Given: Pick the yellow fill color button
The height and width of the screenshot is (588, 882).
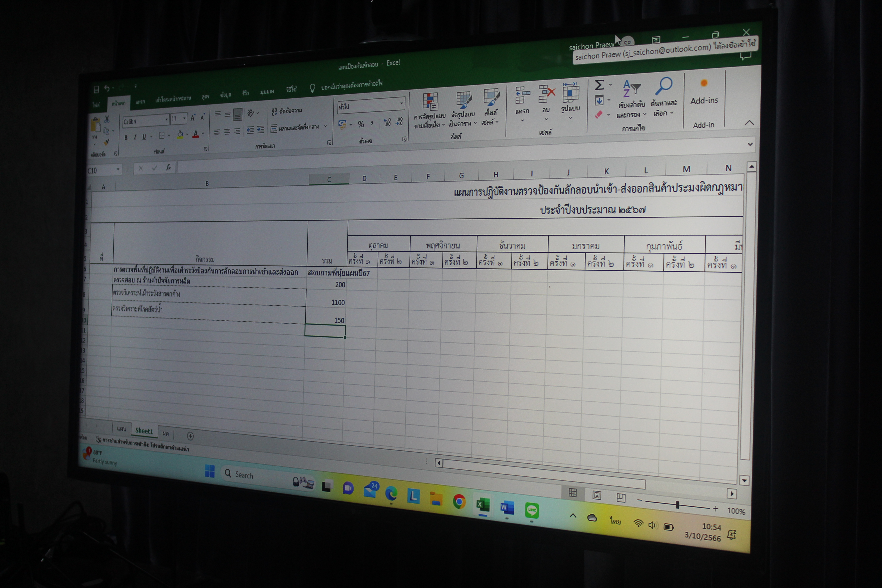Looking at the screenshot, I should point(181,135).
